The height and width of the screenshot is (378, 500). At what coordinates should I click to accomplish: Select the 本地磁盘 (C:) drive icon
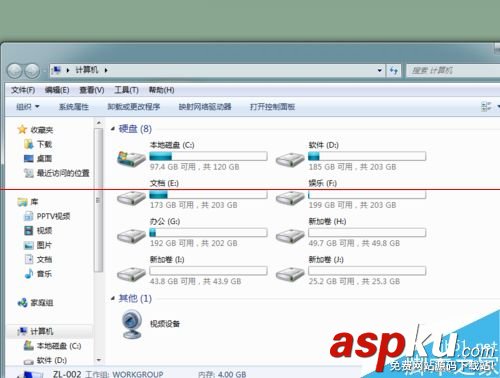(131, 159)
